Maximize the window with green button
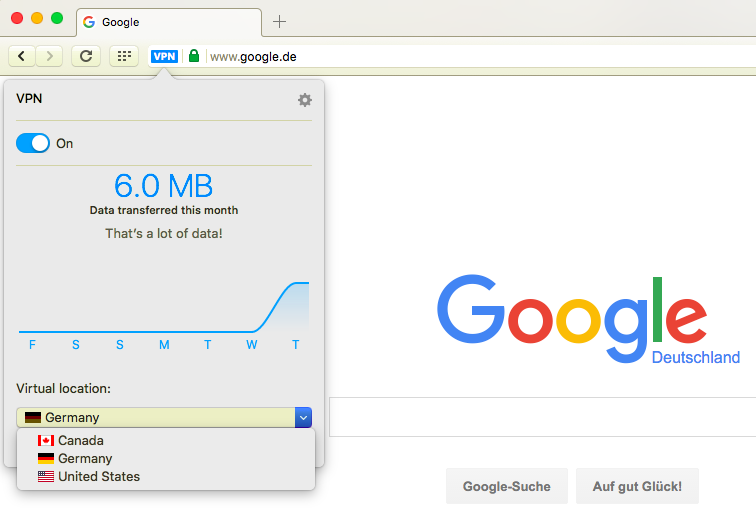The width and height of the screenshot is (756, 526). tap(57, 18)
